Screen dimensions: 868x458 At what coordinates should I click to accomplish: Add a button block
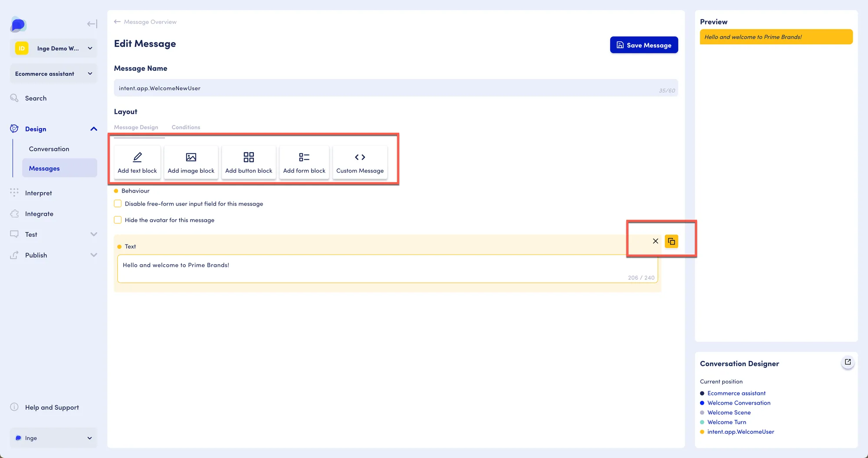tap(249, 162)
